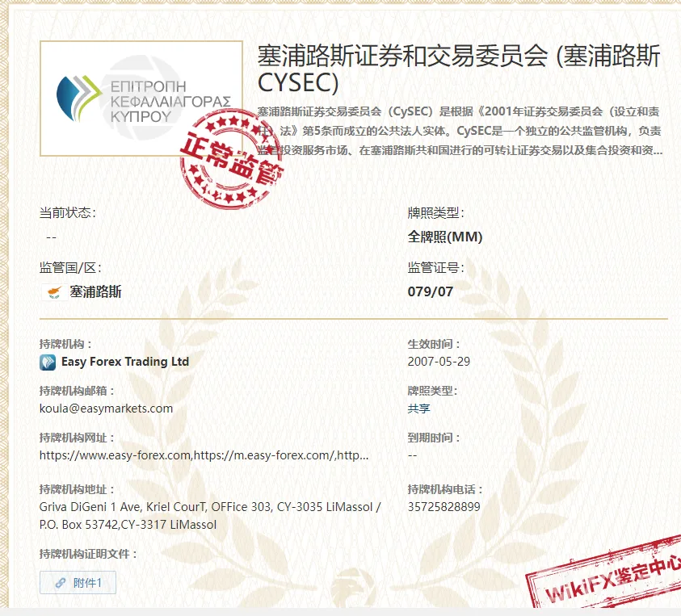Click the 塞浦路斯 regulated country name
The image size is (681, 616).
pos(95,291)
